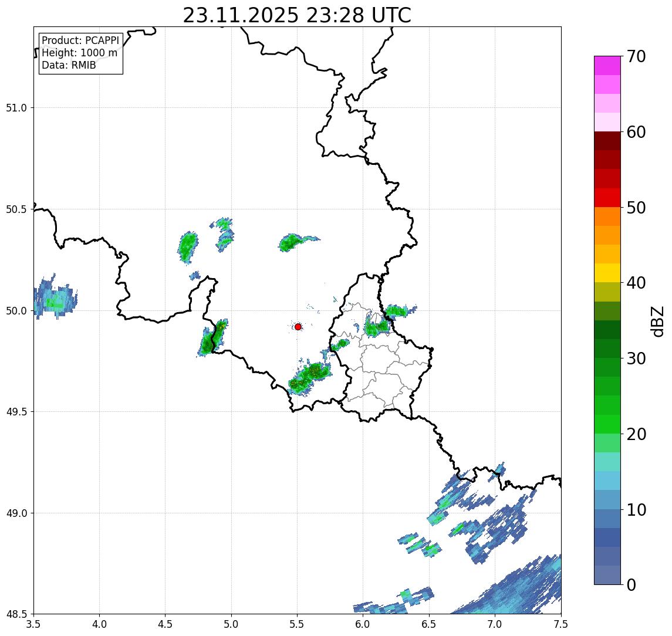This screenshot has width=672, height=636.
Task: Click the 'Product: PCAPPI' label
Action: point(80,40)
